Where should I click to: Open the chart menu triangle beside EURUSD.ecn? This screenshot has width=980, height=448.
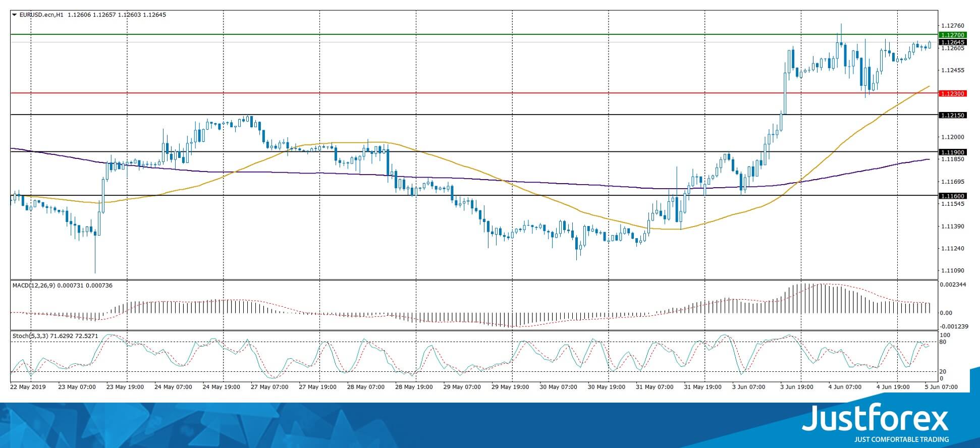point(14,15)
